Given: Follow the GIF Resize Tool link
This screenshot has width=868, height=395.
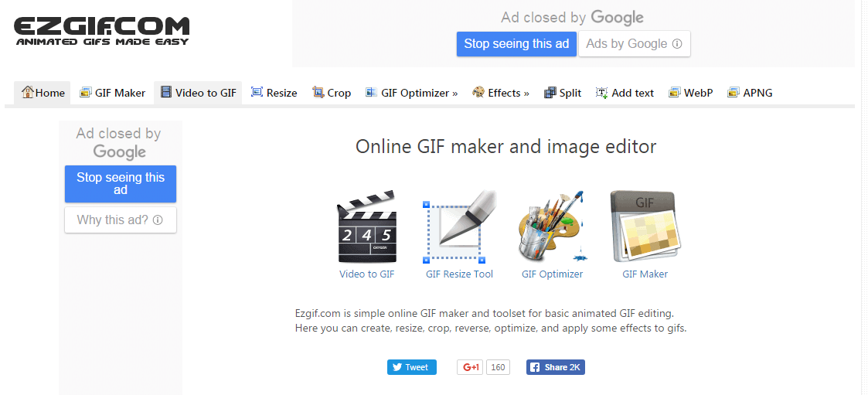Looking at the screenshot, I should (459, 274).
